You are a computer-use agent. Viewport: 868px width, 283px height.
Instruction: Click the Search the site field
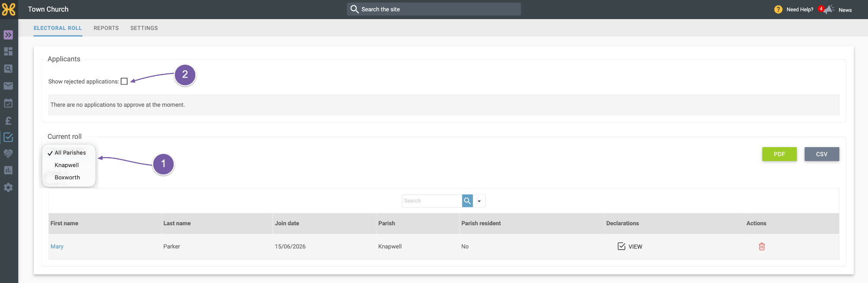pyautogui.click(x=434, y=9)
